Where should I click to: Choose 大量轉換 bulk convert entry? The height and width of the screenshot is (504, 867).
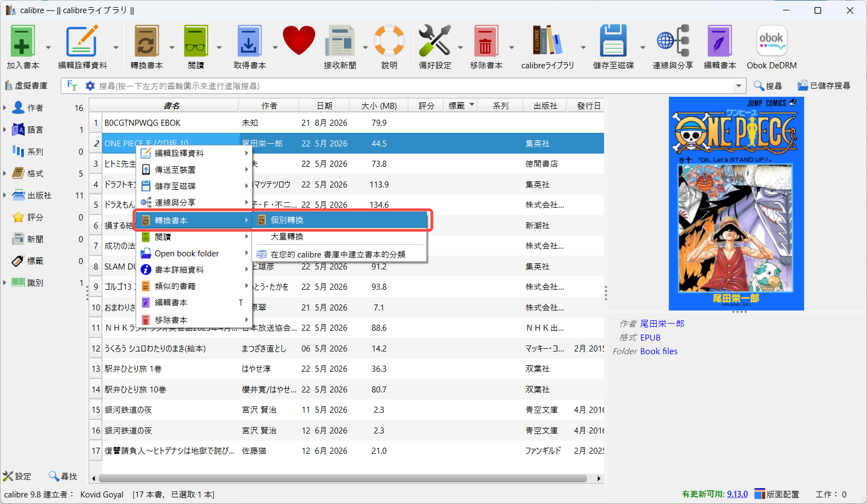pyautogui.click(x=339, y=237)
